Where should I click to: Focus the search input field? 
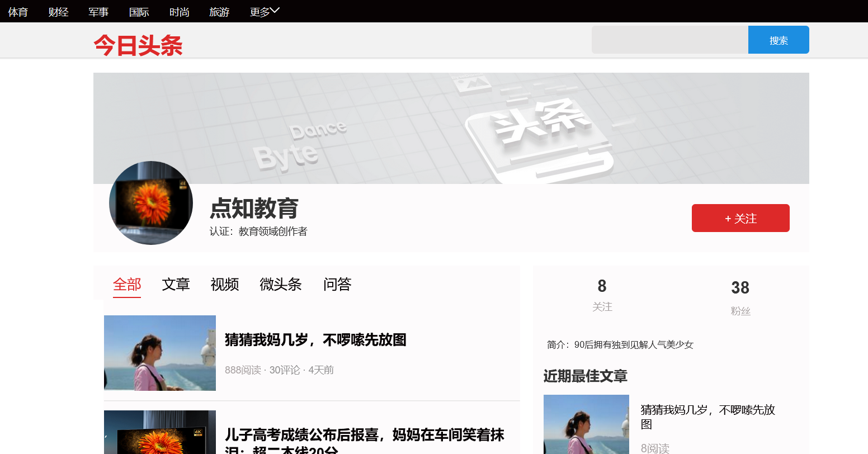point(670,40)
